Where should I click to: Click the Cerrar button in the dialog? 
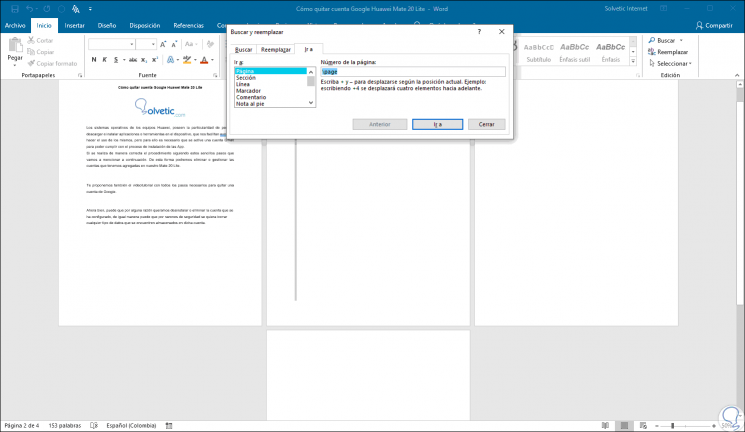tap(487, 124)
